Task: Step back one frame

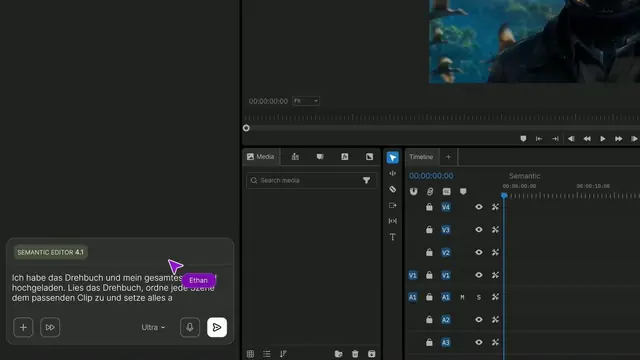Action: click(x=571, y=139)
